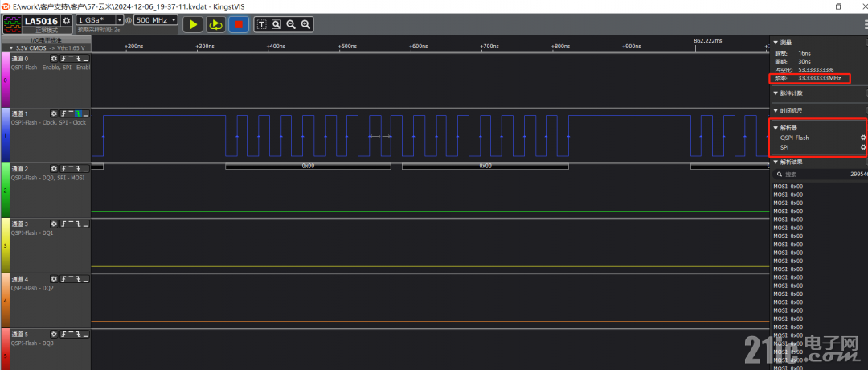Set low level trigger on channel 3
This screenshot has height=370, width=868.
85,224
